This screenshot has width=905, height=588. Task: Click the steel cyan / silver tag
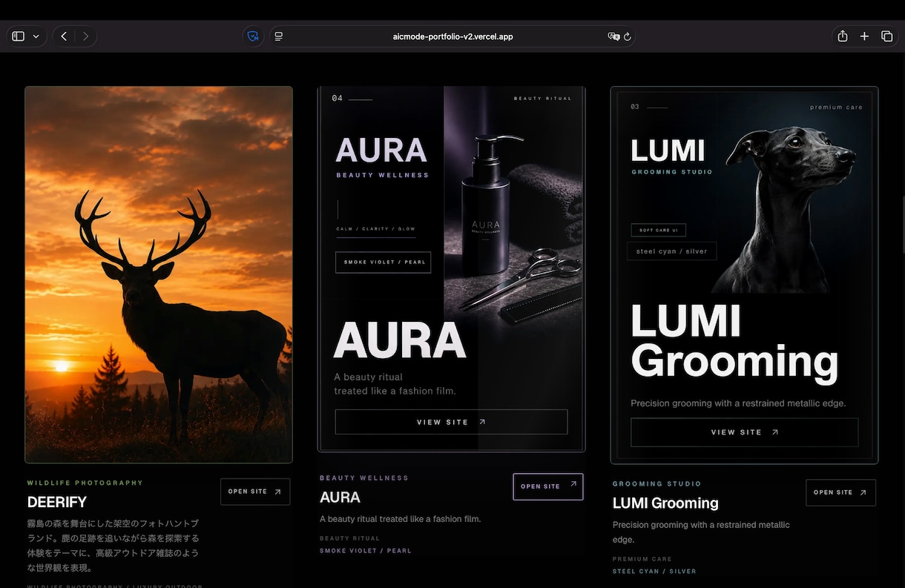672,251
